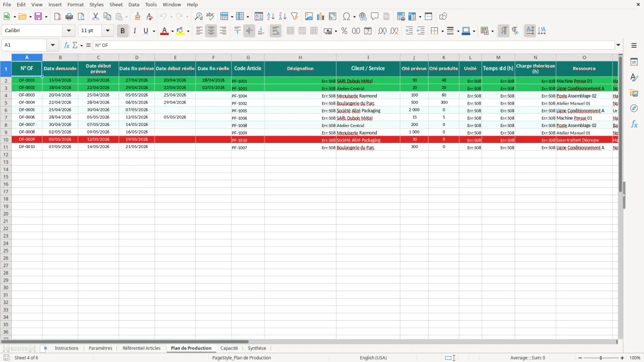Open the sidebar Properties panel icon
This screenshot has width=644, height=362.
coord(634,62)
